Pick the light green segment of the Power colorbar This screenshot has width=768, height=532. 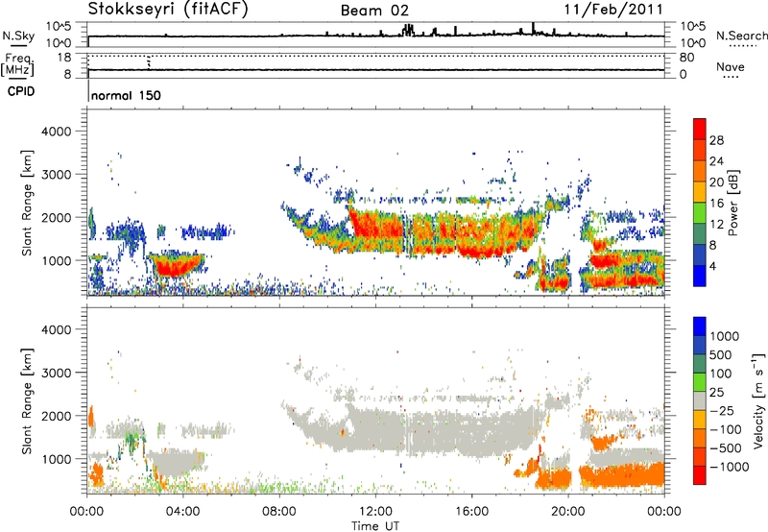pyautogui.click(x=700, y=213)
